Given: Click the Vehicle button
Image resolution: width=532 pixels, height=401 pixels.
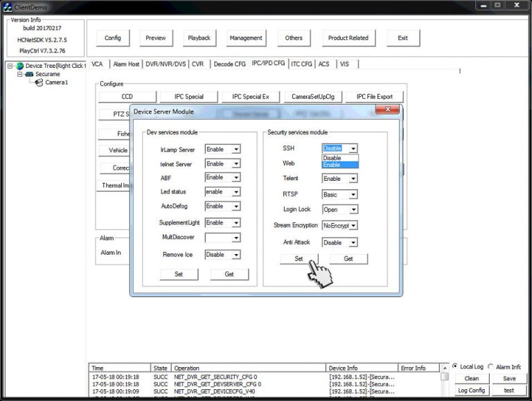Looking at the screenshot, I should tap(116, 150).
